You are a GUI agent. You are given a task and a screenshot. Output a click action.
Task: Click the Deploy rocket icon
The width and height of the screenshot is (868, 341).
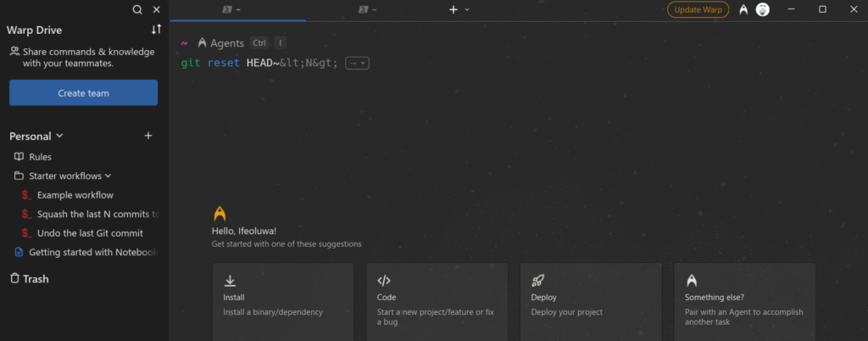click(x=537, y=281)
